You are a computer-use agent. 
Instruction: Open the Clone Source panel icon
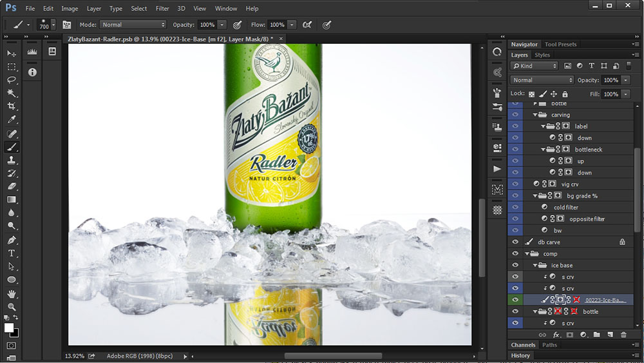pos(497,127)
